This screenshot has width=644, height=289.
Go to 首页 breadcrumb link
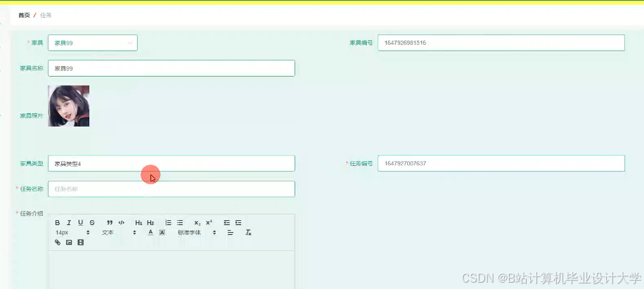click(24, 15)
